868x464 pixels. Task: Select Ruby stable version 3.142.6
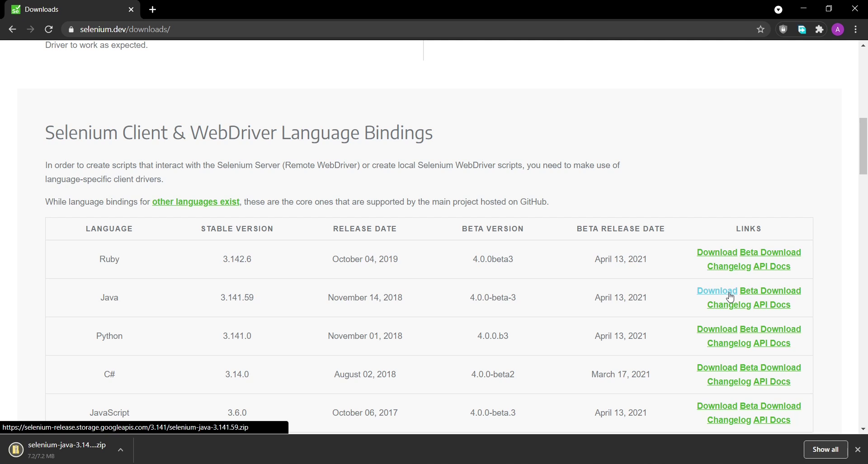pos(237,259)
